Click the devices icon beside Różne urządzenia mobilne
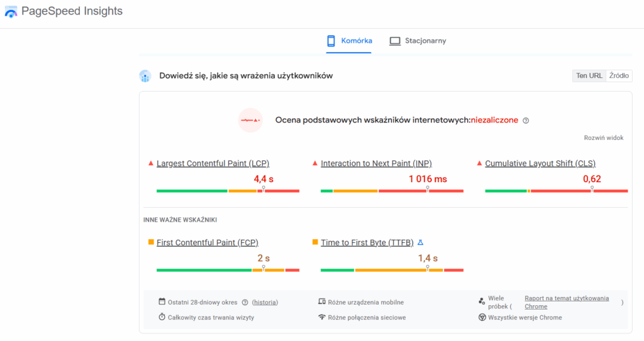 [322, 301]
